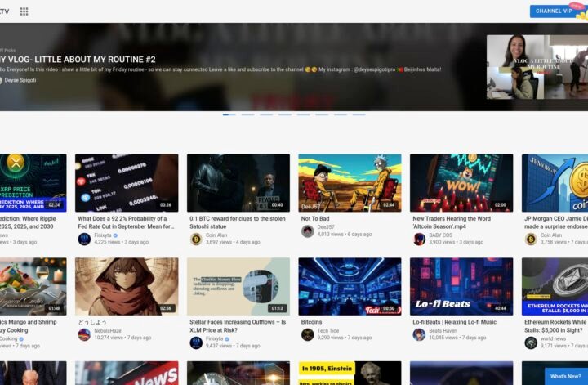Screen dimensions: 588x385
Task: Select the first carousel slide indicator
Action: point(229,114)
